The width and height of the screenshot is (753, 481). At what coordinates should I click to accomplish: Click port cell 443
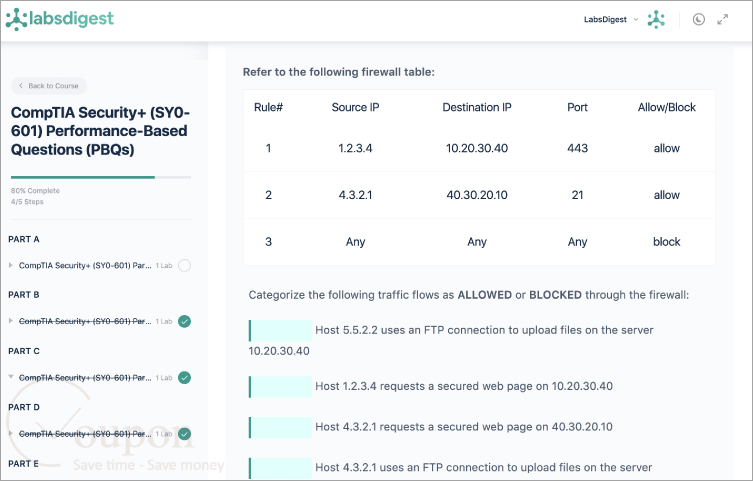pyautogui.click(x=577, y=148)
